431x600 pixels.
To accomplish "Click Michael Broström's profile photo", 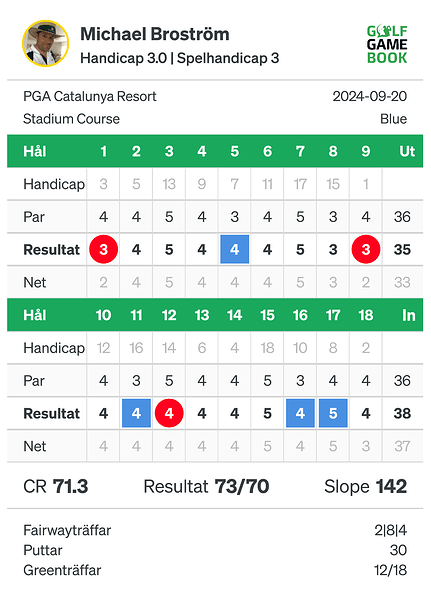I will [x=46, y=43].
